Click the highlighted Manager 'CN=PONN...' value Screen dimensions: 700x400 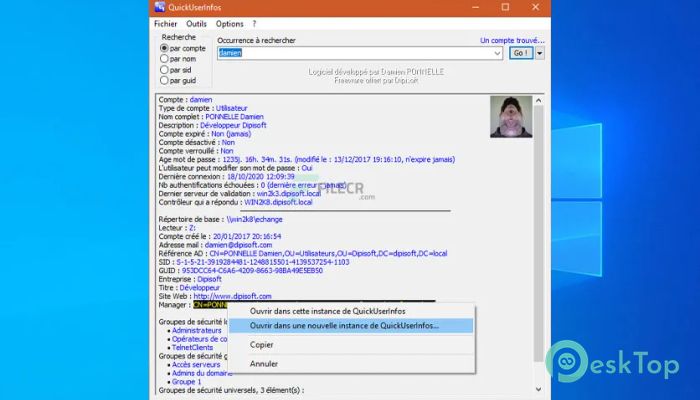210,305
